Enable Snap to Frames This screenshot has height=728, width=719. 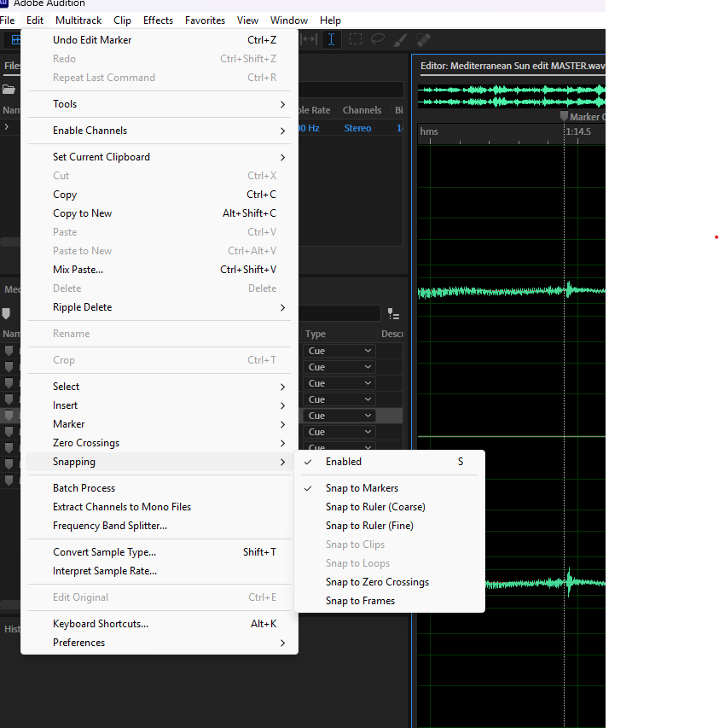point(390,601)
